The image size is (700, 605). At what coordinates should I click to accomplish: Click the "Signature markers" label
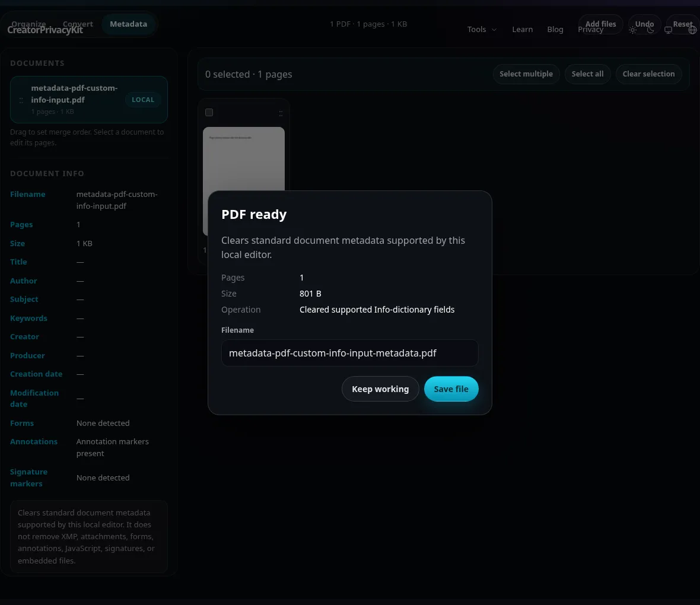28,477
